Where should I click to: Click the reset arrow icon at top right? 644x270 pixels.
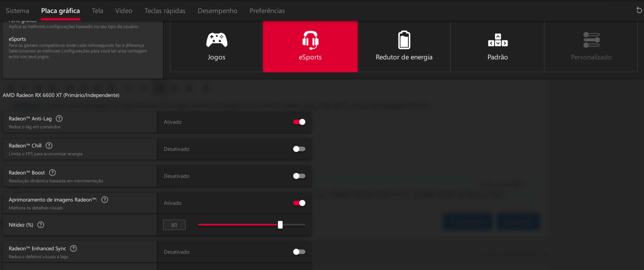639,10
